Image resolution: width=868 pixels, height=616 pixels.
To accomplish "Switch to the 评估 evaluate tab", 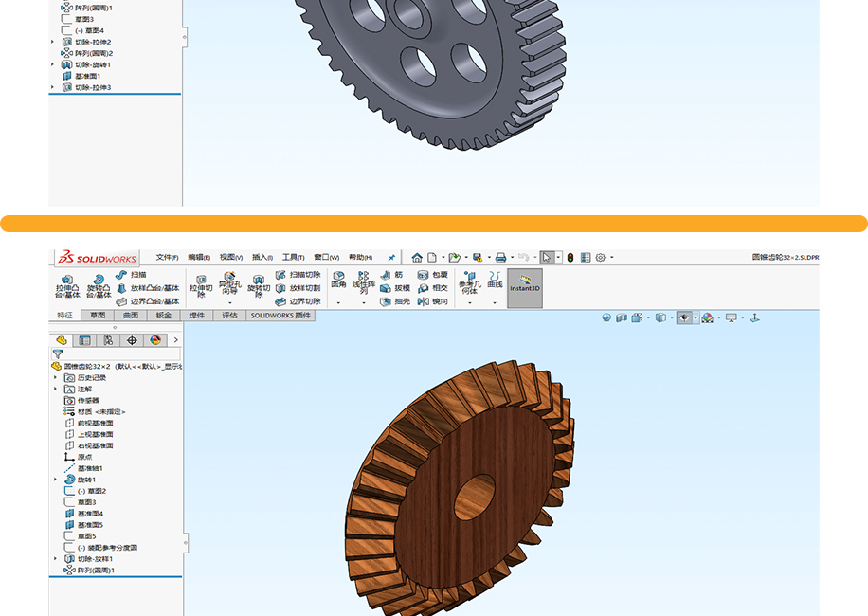I will coord(229,316).
